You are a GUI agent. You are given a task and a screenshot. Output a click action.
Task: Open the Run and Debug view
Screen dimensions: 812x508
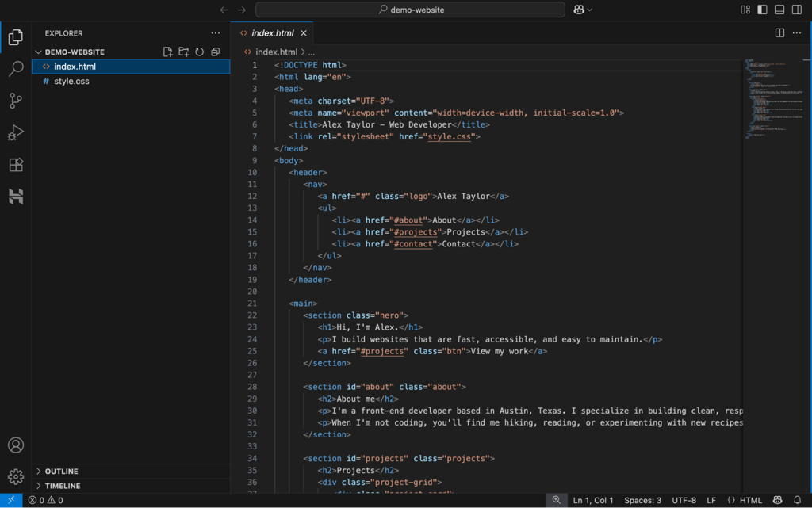pyautogui.click(x=16, y=132)
